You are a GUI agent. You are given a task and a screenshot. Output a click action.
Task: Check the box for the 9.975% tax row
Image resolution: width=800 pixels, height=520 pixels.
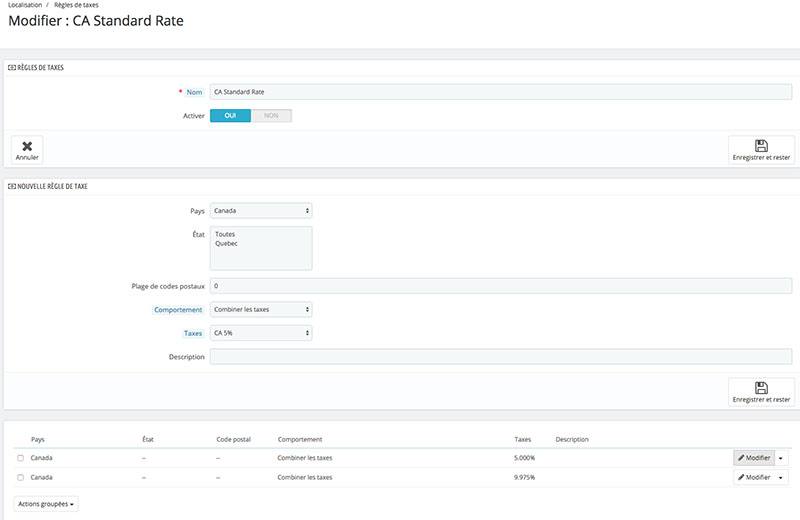click(x=20, y=478)
